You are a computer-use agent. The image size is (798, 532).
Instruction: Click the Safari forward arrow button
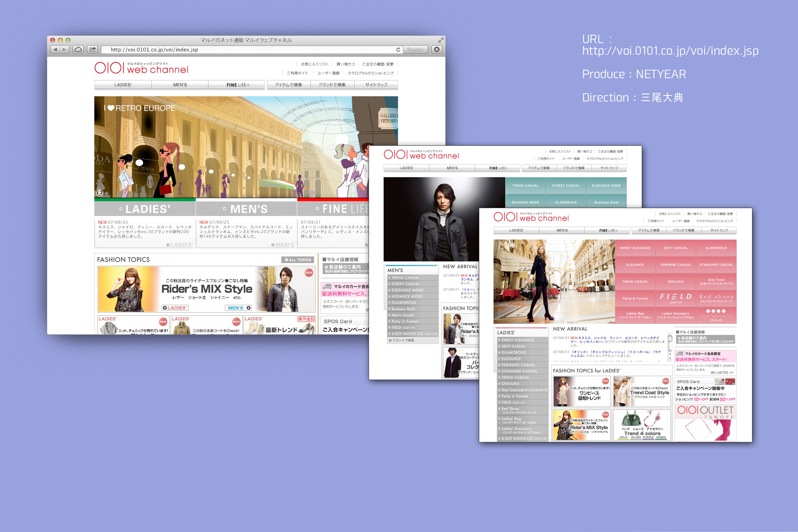click(65, 49)
